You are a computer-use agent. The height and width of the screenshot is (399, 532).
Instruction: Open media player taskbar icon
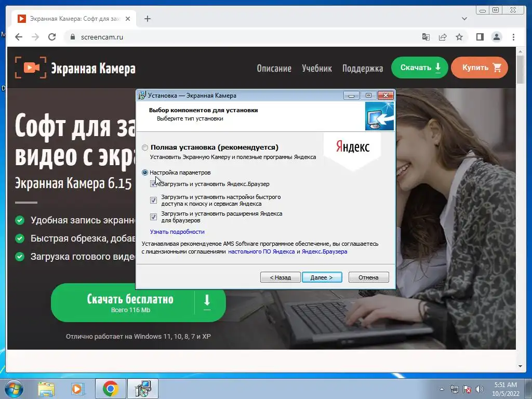coord(77,389)
